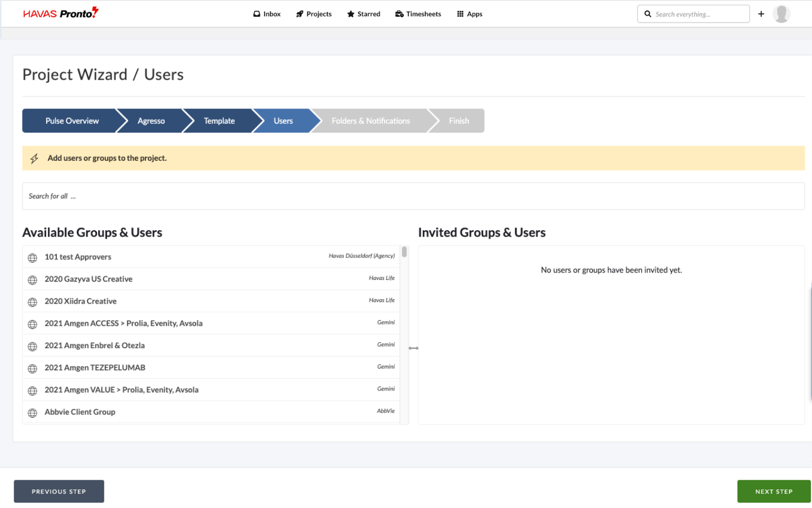Click Gemini label on TEZEPELUMAB row
This screenshot has width=812, height=508.
[x=386, y=366]
